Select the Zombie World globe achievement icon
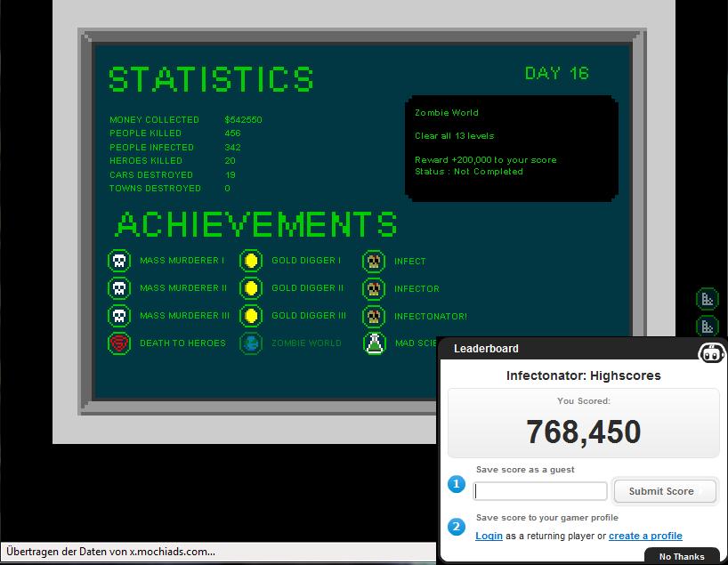Viewport: 728px width, 565px height. (251, 343)
